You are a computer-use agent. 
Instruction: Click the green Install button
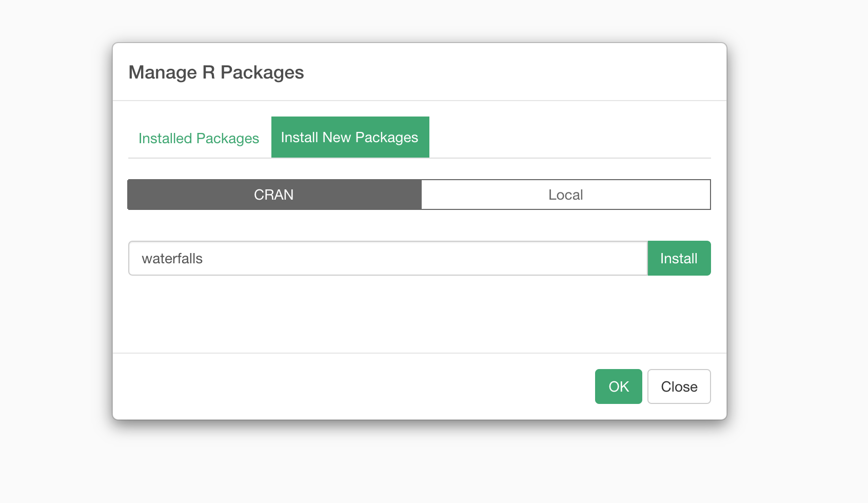679,258
